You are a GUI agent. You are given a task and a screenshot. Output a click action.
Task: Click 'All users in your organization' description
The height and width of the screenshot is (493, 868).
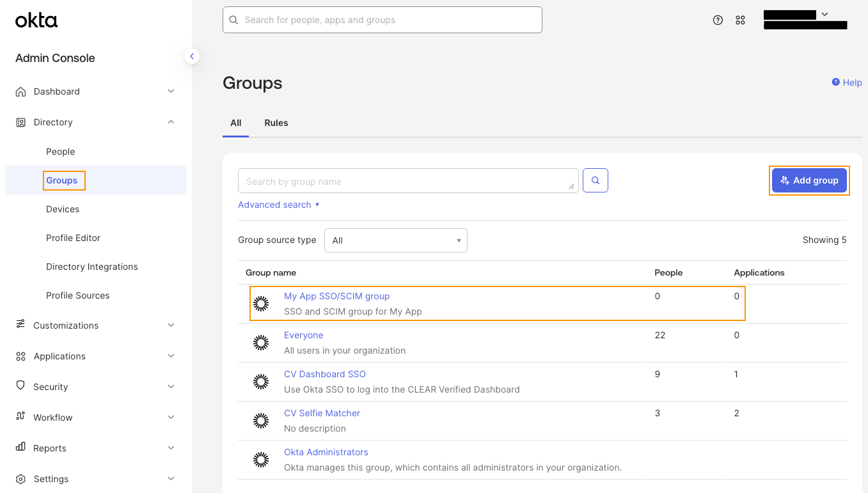345,350
